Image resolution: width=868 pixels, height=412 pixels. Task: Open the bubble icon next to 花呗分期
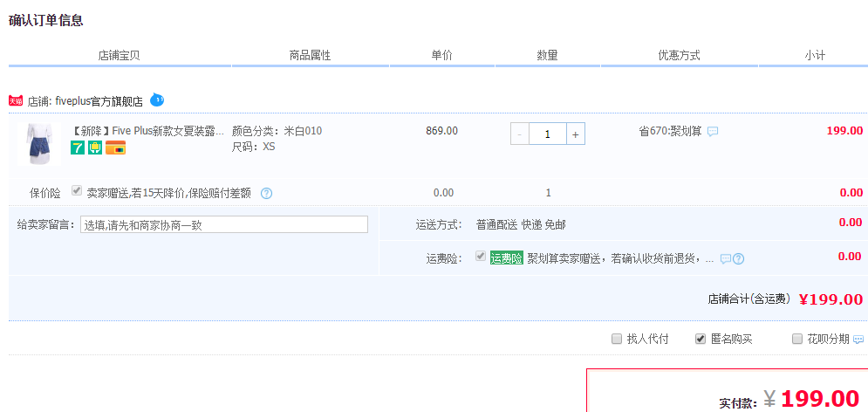click(x=858, y=340)
